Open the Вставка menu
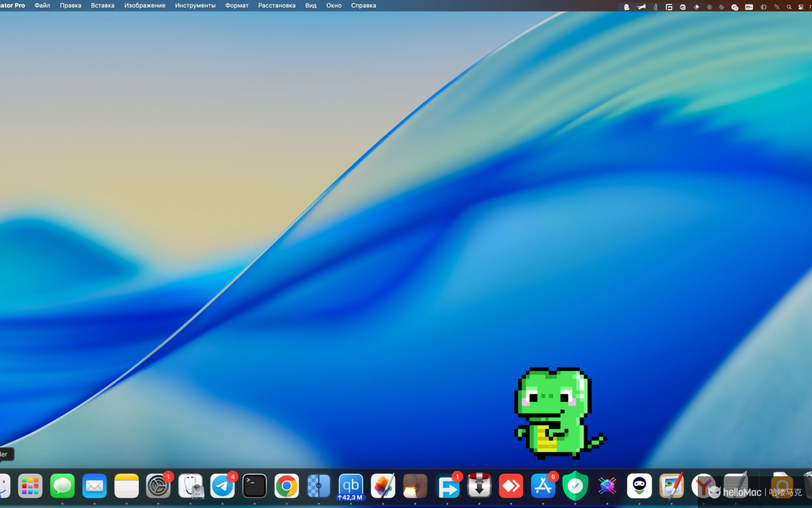The height and width of the screenshot is (508, 812). point(103,6)
